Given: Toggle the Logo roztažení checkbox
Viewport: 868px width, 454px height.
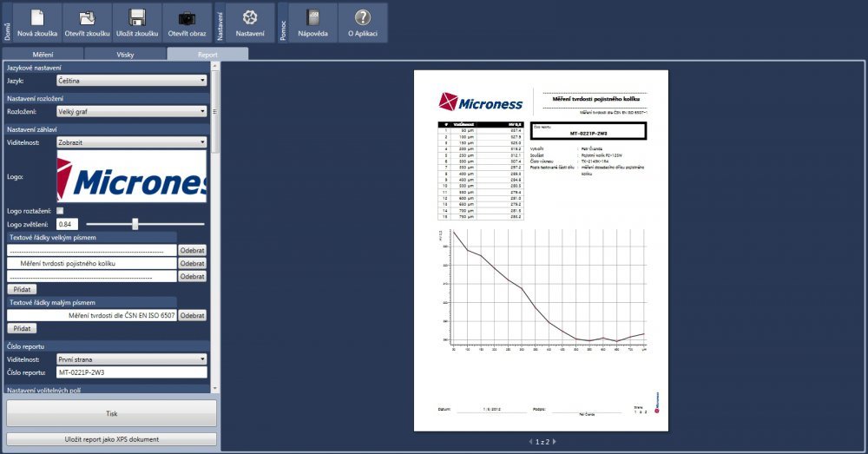Looking at the screenshot, I should (60, 211).
